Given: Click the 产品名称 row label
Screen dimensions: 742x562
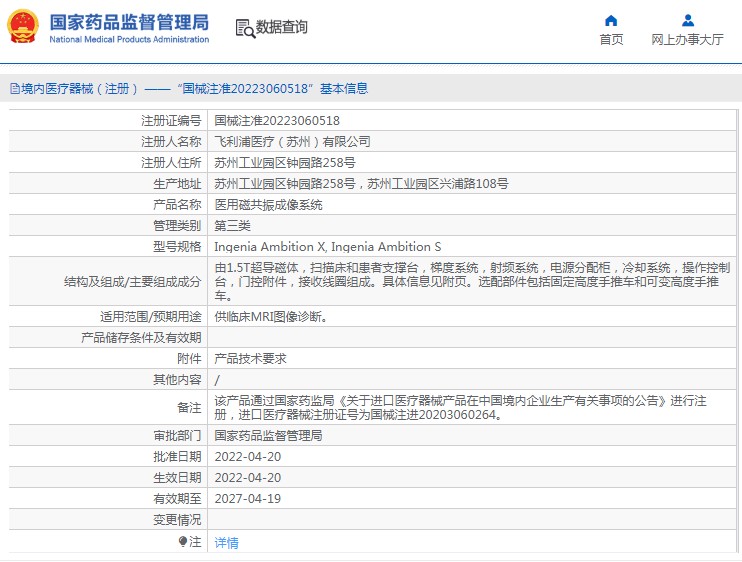Looking at the screenshot, I should pyautogui.click(x=177, y=205).
